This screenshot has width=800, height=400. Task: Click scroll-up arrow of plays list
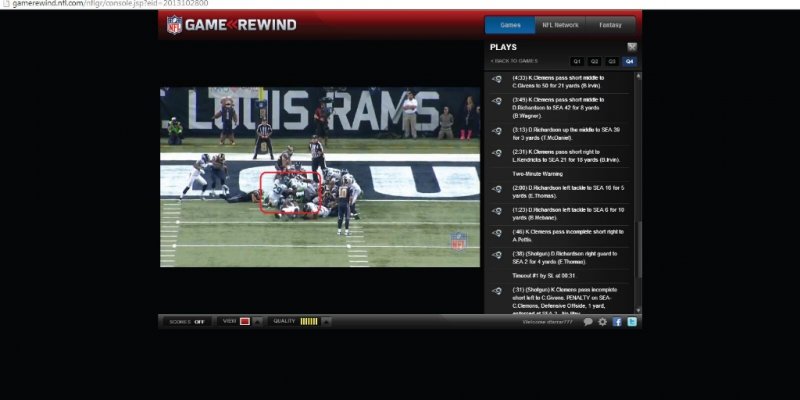[638, 76]
